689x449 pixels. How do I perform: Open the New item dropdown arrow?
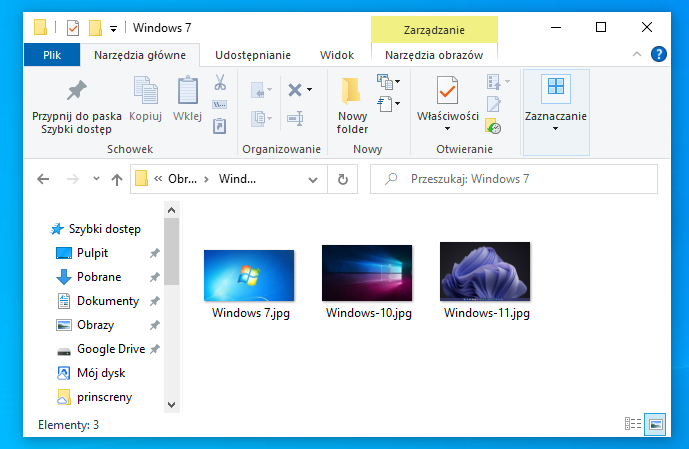(398, 81)
